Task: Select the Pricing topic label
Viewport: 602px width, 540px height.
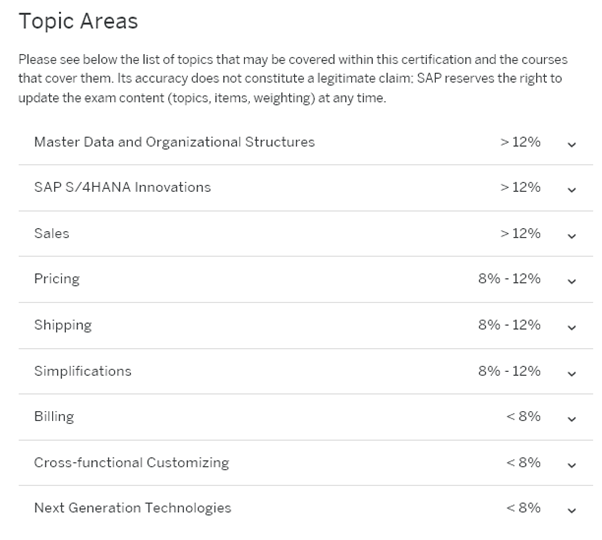Action: pos(56,279)
